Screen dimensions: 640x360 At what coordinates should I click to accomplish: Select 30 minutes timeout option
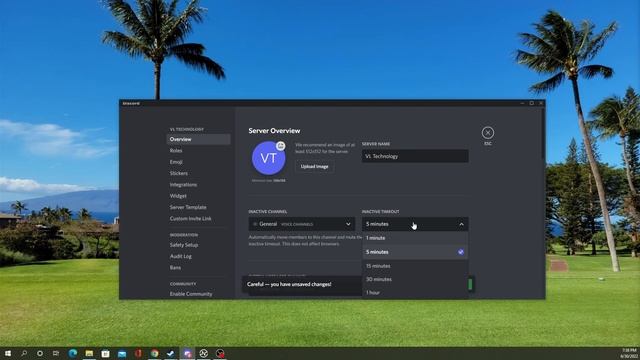pos(415,279)
